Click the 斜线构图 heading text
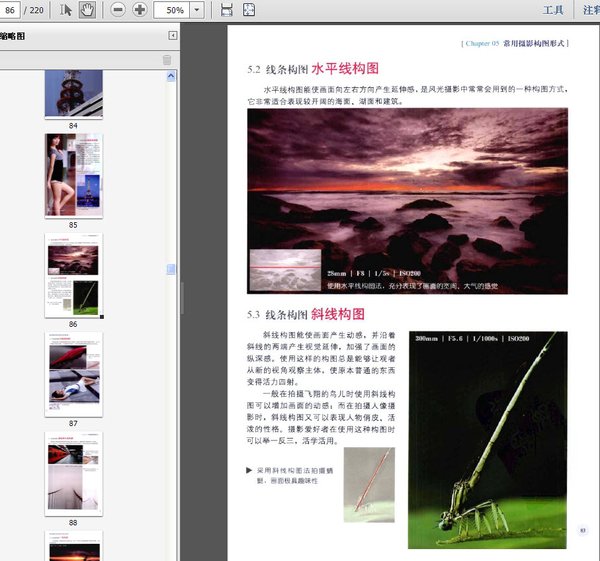The width and height of the screenshot is (600, 561). [x=338, y=315]
